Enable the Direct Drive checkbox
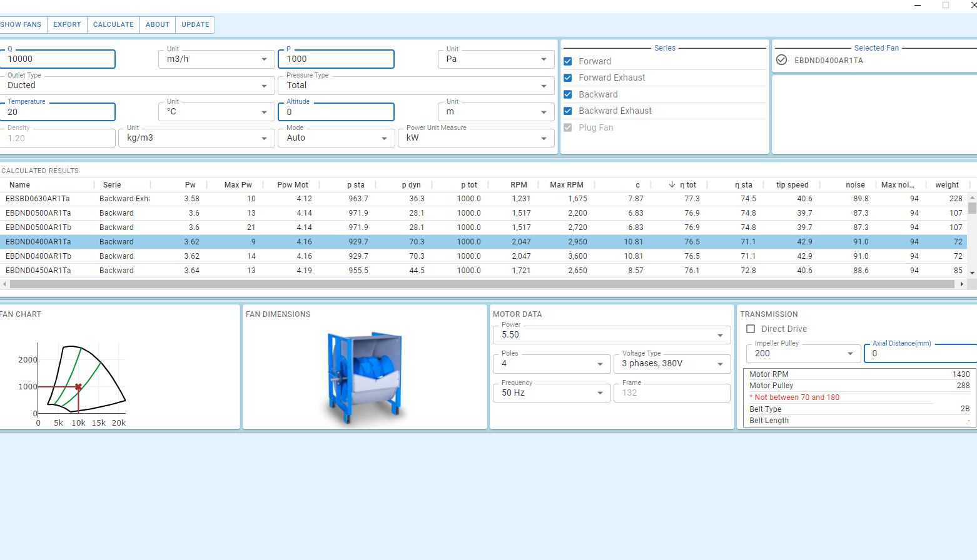 pyautogui.click(x=751, y=329)
